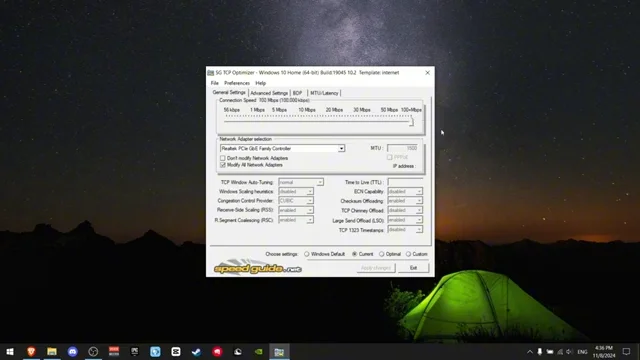The image size is (640, 360).
Task: Open Steam from the taskbar
Action: pyautogui.click(x=196, y=351)
